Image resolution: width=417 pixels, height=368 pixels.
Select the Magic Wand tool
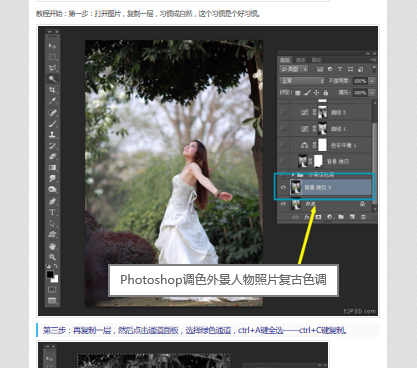point(52,79)
